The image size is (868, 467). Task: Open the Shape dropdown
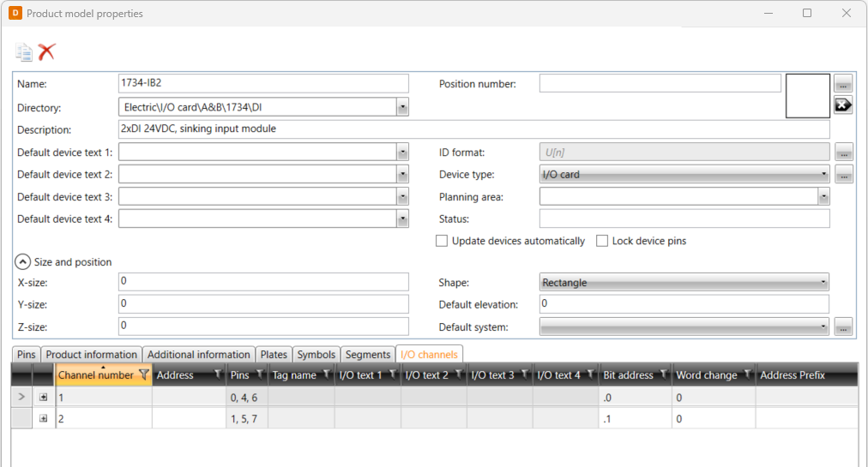click(823, 283)
